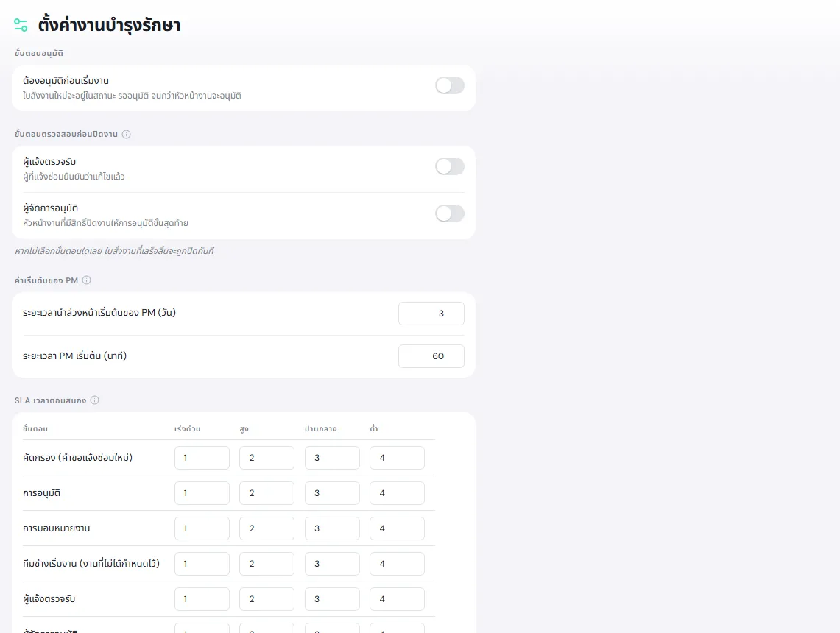The width and height of the screenshot is (840, 633).
Task: Click ต่ำ SLA field for ผู้แจ้งตรวจรับ row
Action: [397, 599]
